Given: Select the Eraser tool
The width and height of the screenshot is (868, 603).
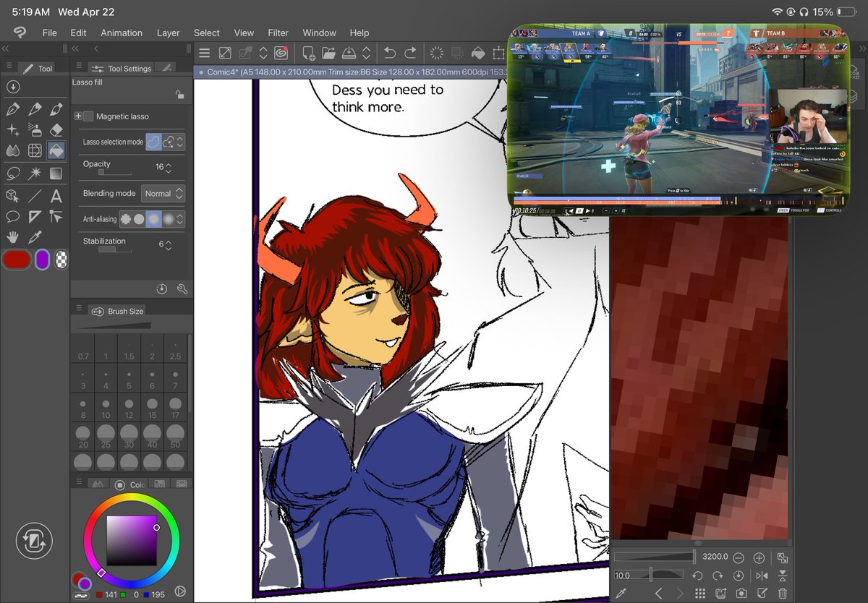Looking at the screenshot, I should tap(56, 130).
